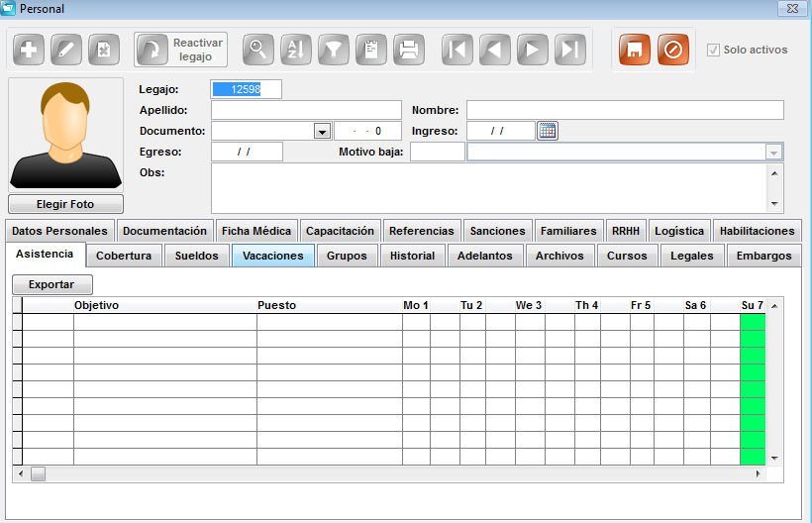Open the Datos Personales tab
Image resolution: width=812 pixels, height=523 pixels.
pos(59,231)
